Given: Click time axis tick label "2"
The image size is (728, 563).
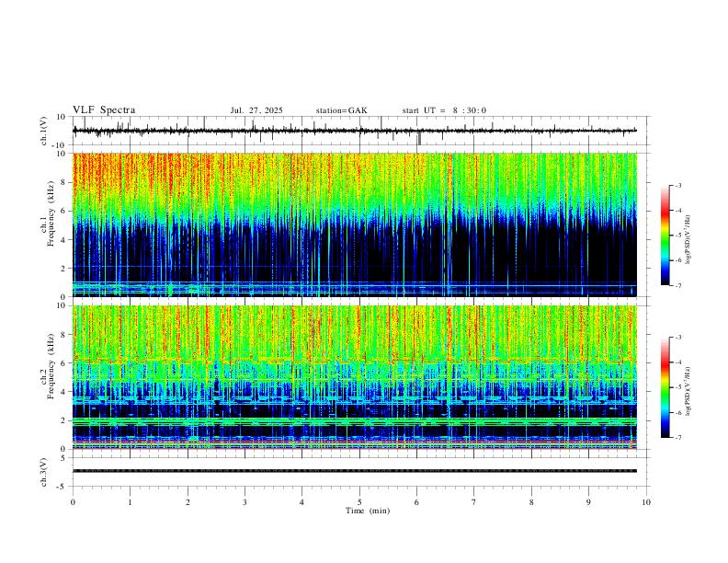Looking at the screenshot, I should pyautogui.click(x=188, y=502).
